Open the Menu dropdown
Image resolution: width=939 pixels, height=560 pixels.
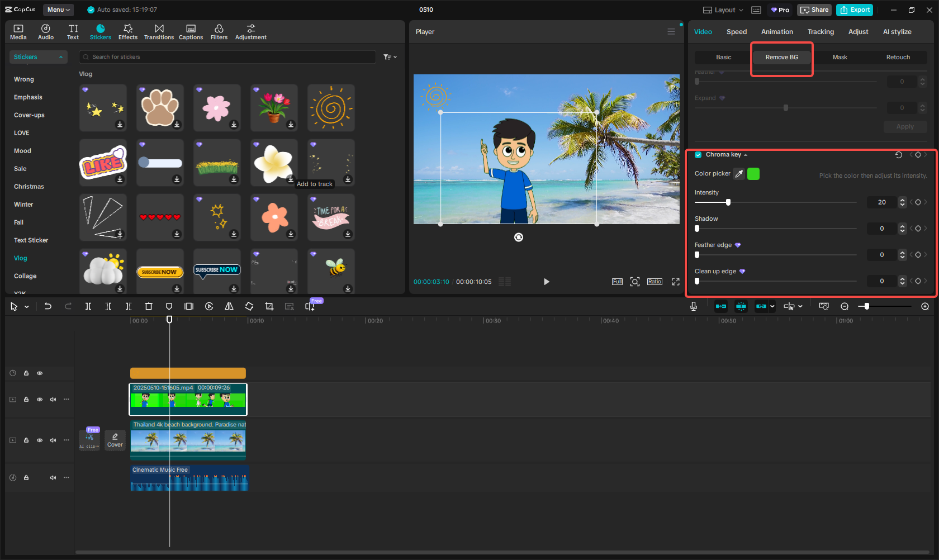pyautogui.click(x=59, y=10)
